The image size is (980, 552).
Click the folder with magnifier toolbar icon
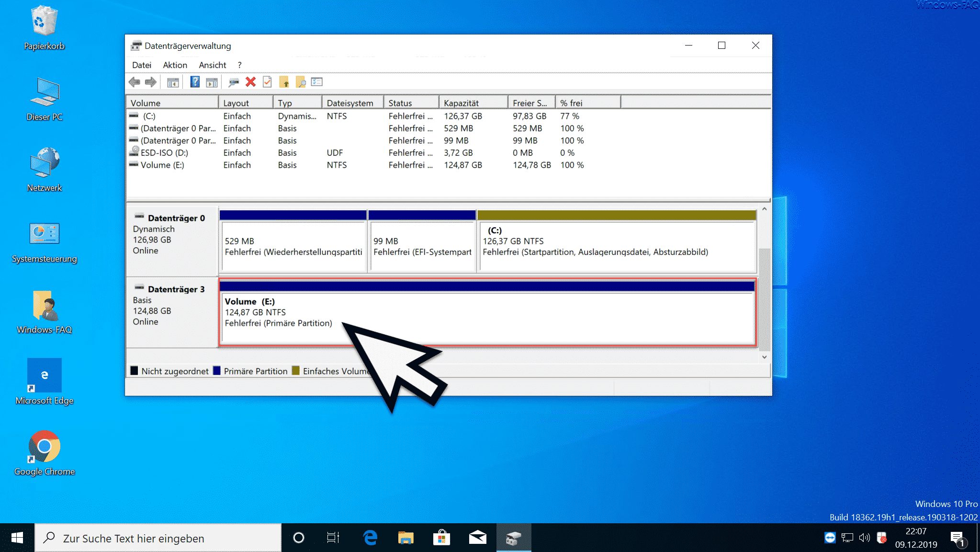pos(301,82)
